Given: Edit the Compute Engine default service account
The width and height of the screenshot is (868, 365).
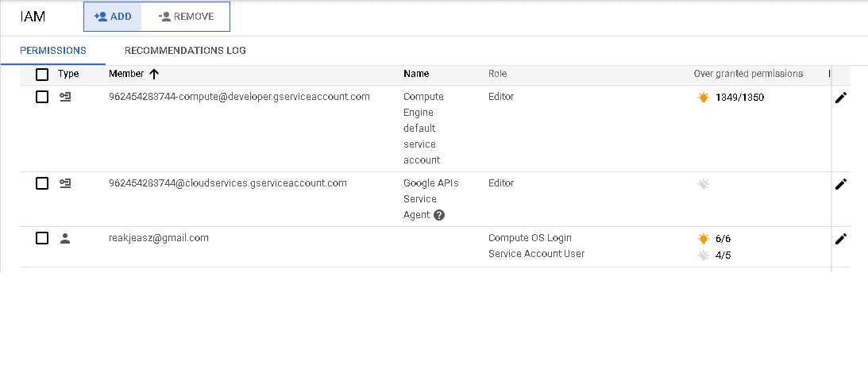Looking at the screenshot, I should 840,98.
